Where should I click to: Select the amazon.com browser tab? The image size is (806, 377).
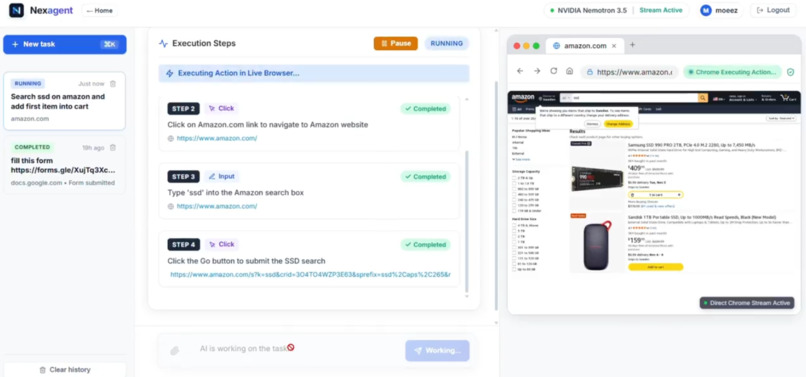584,46
